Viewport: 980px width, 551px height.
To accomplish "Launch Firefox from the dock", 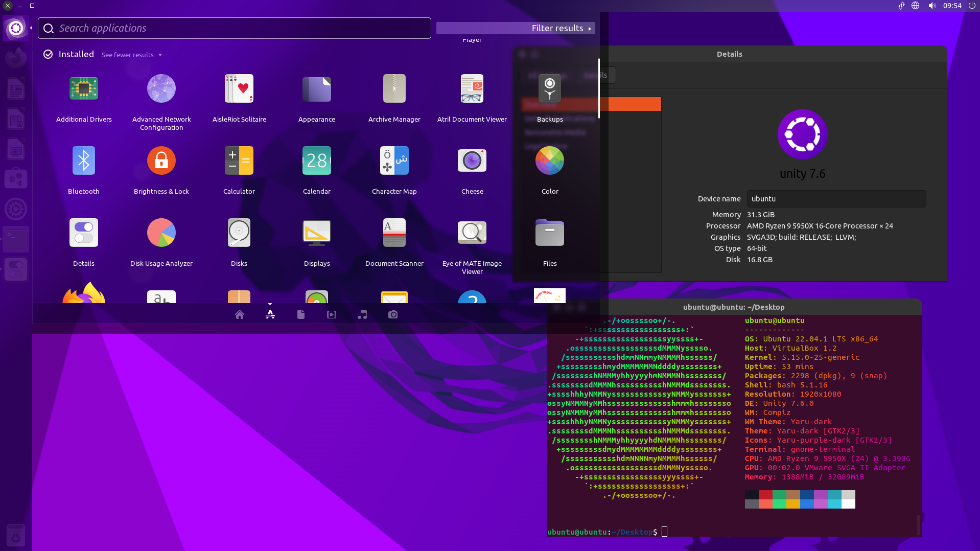I will [x=16, y=57].
